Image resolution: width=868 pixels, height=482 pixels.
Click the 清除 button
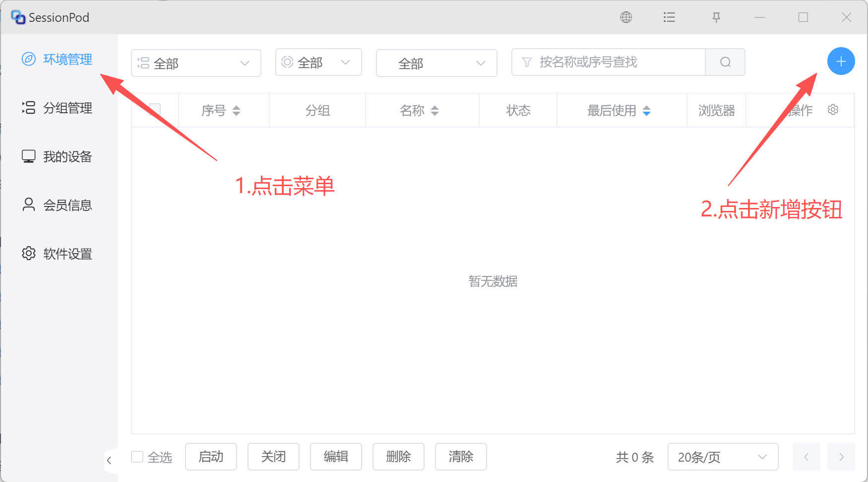[x=461, y=457]
